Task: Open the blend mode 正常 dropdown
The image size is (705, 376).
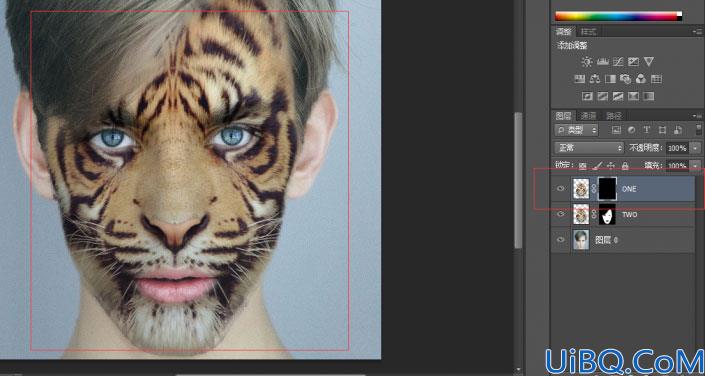Action: pyautogui.click(x=589, y=148)
